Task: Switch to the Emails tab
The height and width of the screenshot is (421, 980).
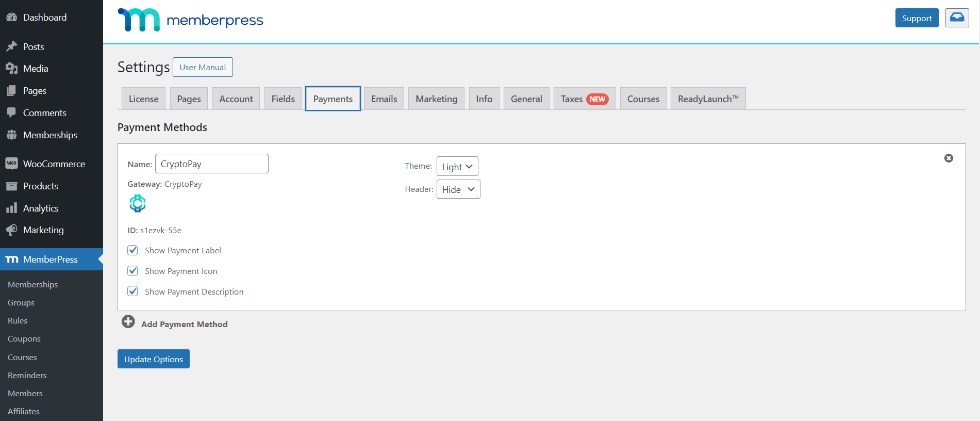Action: tap(384, 99)
